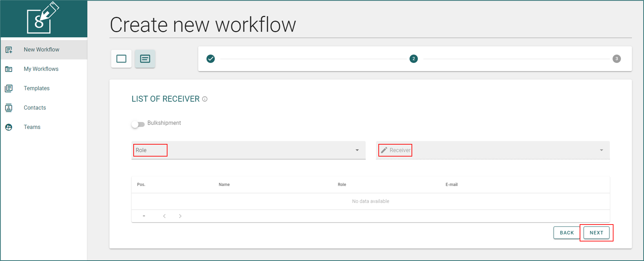Screen dimensions: 644x261
Task: Click the My Workflows folder icon
Action: pyautogui.click(x=9, y=69)
